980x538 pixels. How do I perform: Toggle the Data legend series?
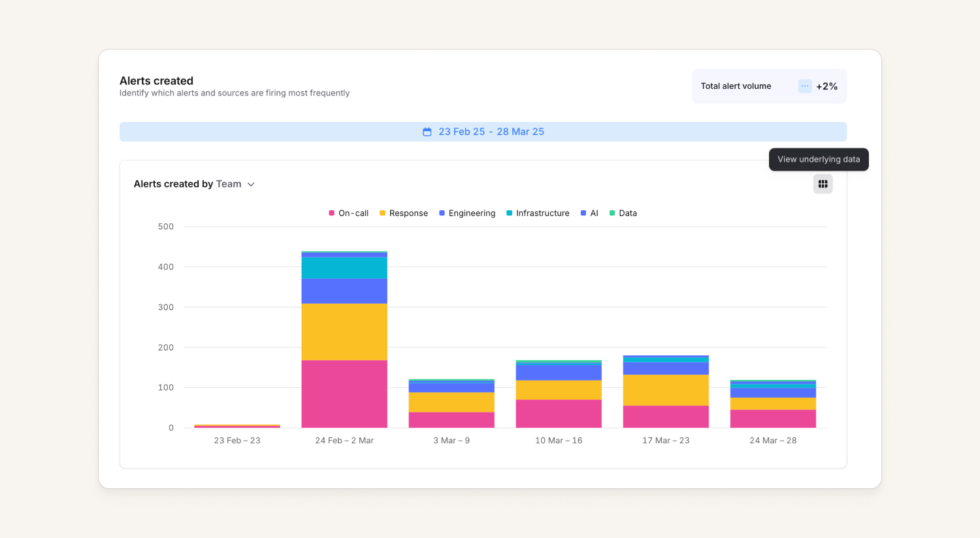[x=623, y=214]
